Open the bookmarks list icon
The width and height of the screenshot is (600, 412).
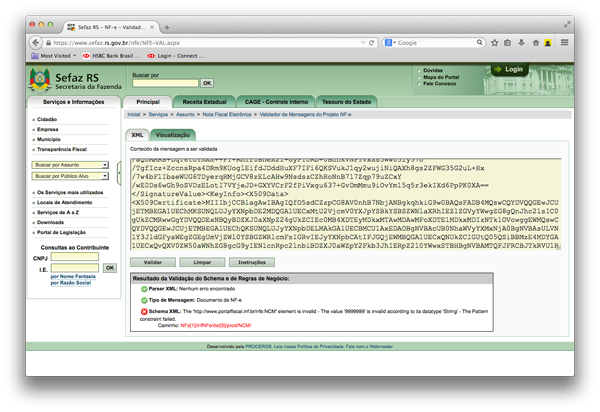[x=507, y=43]
